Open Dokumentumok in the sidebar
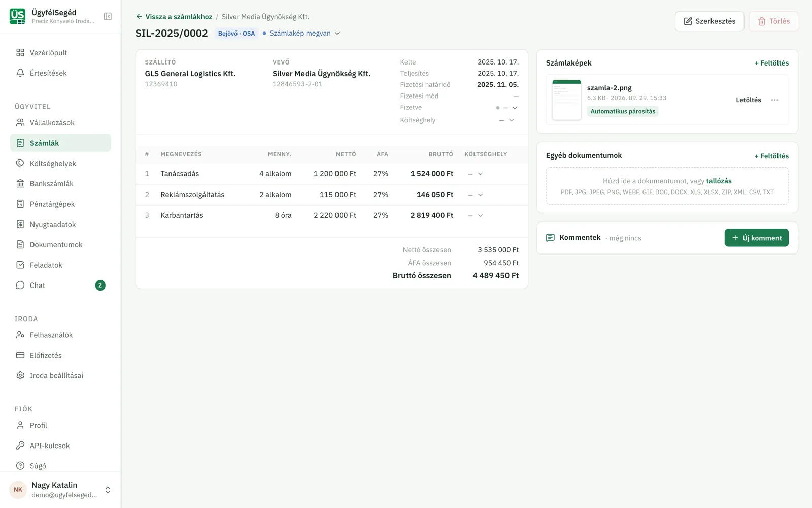 click(x=60, y=245)
